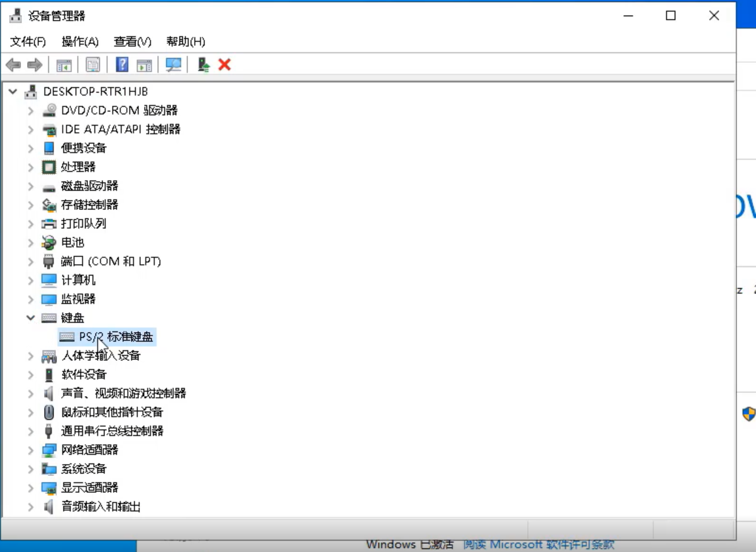Click the Update driver toolbar icon
This screenshot has width=756, height=552.
[x=203, y=65]
